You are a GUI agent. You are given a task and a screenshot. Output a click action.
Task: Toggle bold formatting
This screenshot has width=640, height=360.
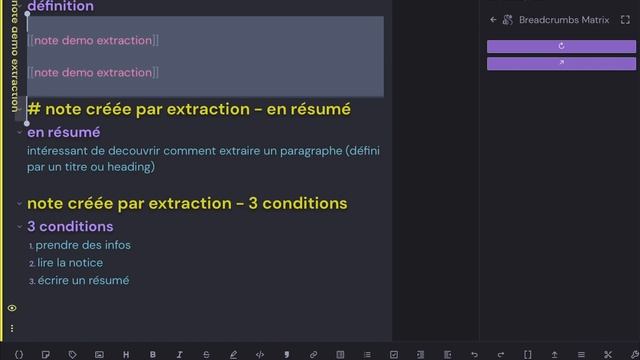(153, 355)
